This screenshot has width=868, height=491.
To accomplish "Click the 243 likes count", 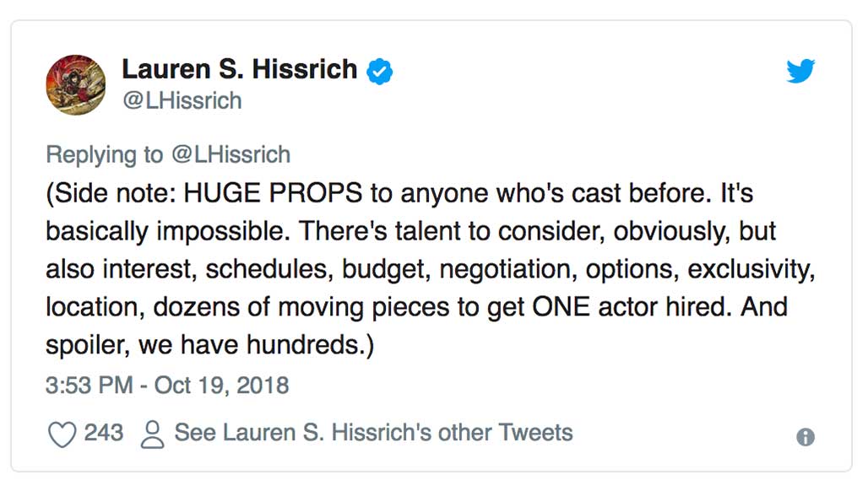I will (104, 433).
